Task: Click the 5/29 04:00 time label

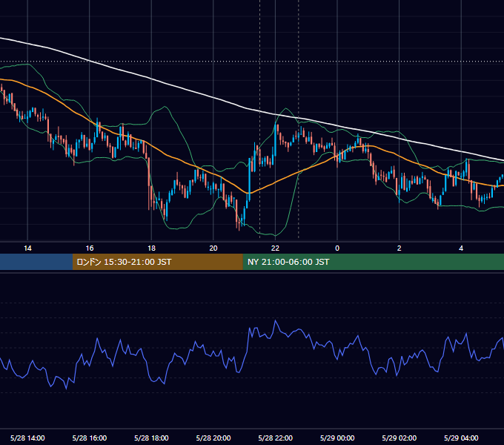Action: (461, 438)
